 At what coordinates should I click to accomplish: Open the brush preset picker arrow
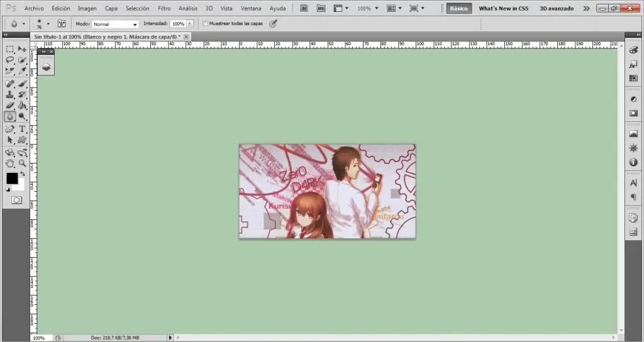click(x=48, y=24)
